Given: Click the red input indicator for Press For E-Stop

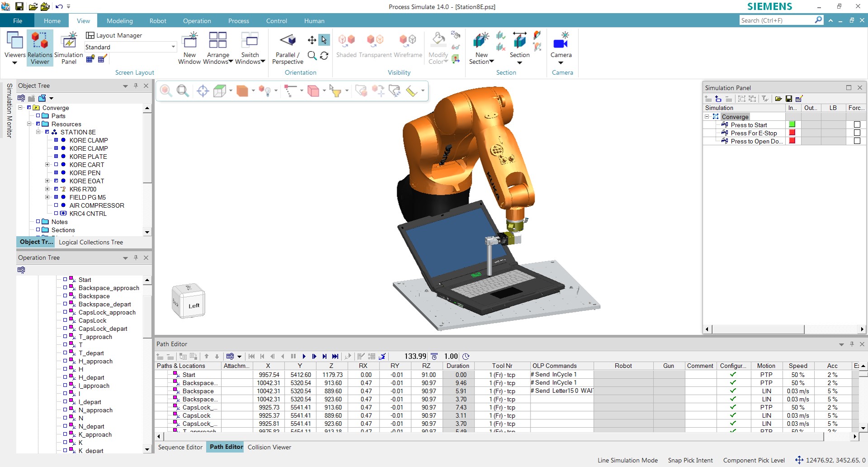Looking at the screenshot, I should tap(792, 133).
